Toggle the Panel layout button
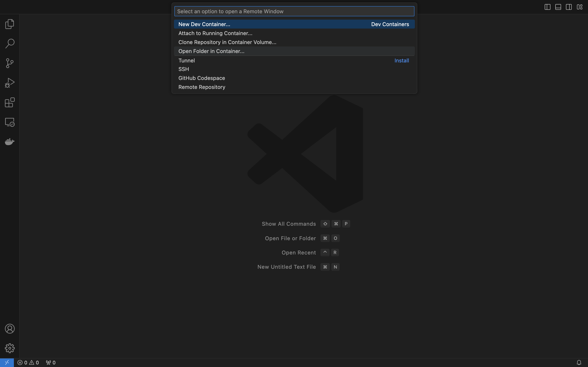Screen dimensions: 588x367 [558, 7]
